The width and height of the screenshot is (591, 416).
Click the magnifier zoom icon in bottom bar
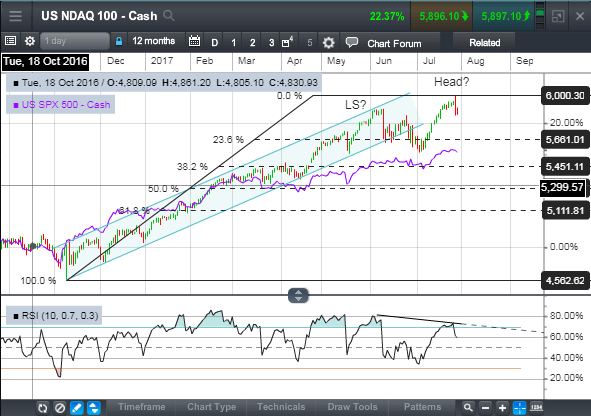(x=468, y=408)
